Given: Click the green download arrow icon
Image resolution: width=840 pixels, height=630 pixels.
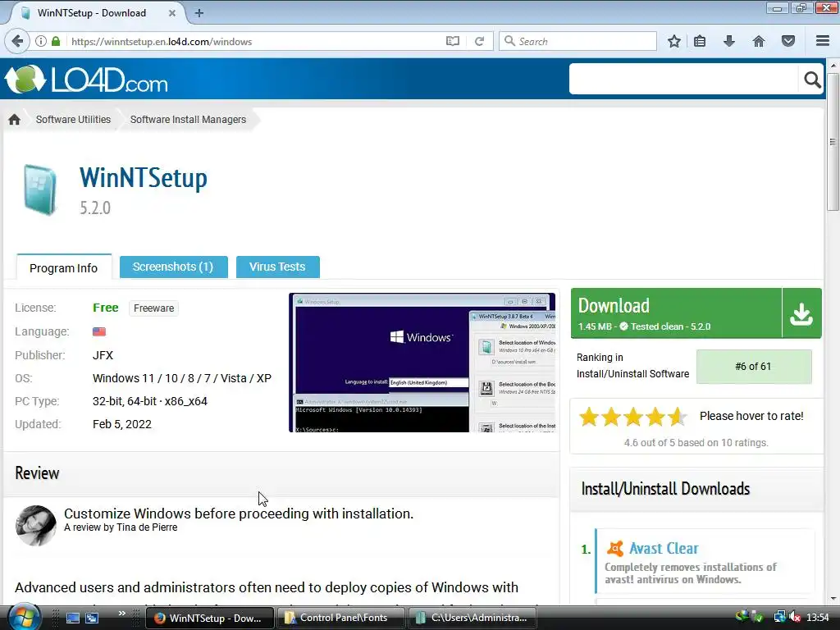Looking at the screenshot, I should tap(801, 313).
